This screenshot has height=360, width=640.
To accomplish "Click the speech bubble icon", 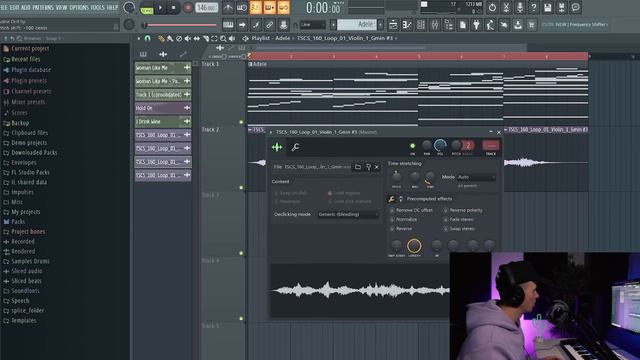I will point(575,7).
